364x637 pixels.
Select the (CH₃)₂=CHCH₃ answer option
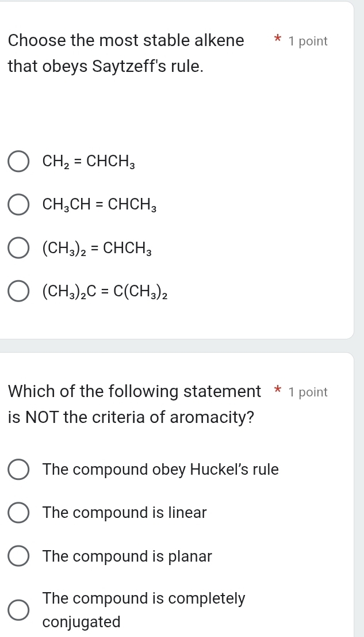click(18, 248)
